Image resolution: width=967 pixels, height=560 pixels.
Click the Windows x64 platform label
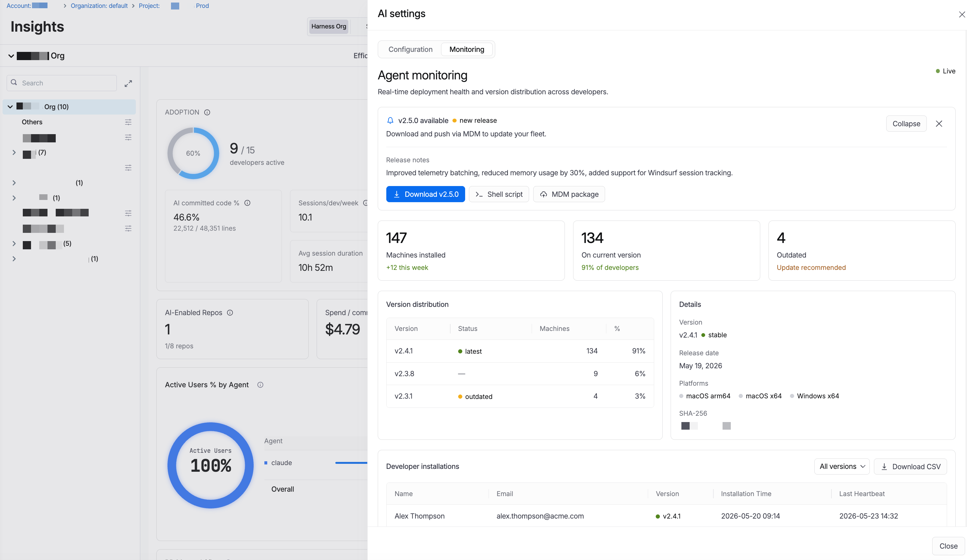[x=814, y=396]
